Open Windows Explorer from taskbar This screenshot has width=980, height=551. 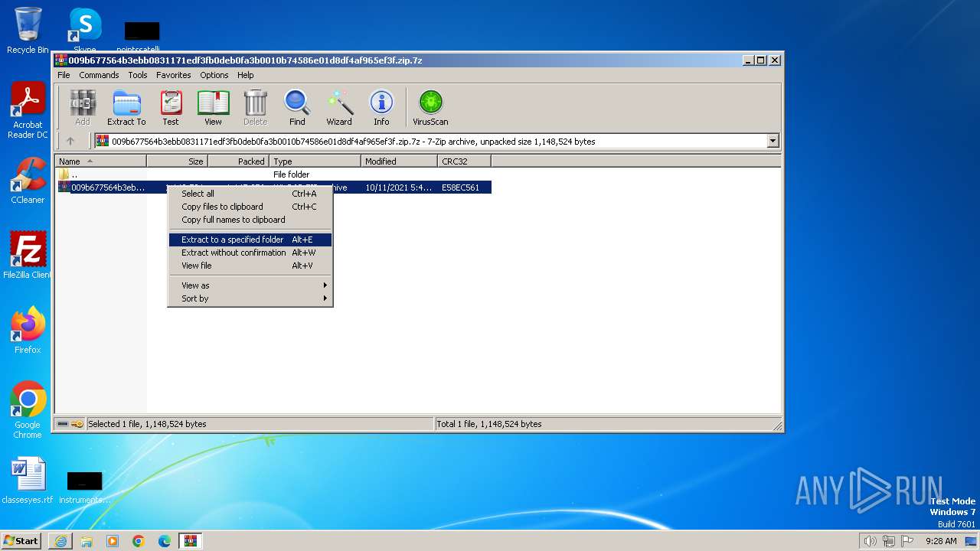87,541
